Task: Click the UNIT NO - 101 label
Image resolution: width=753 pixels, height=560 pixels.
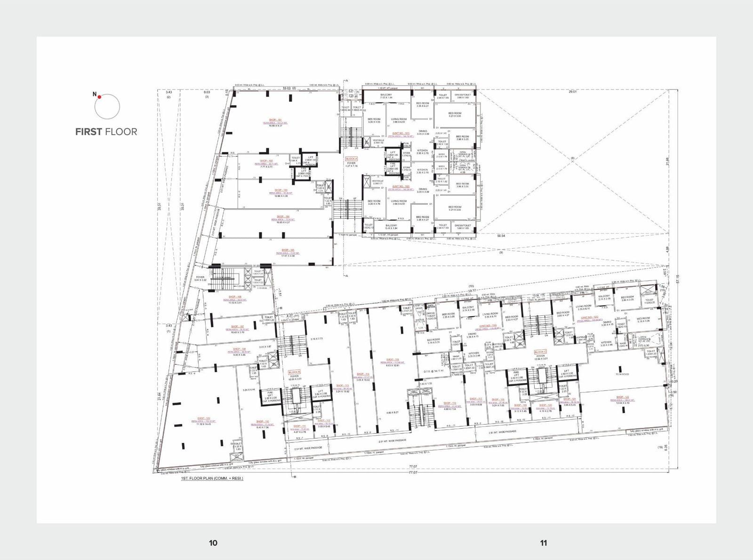Action: 400,134
